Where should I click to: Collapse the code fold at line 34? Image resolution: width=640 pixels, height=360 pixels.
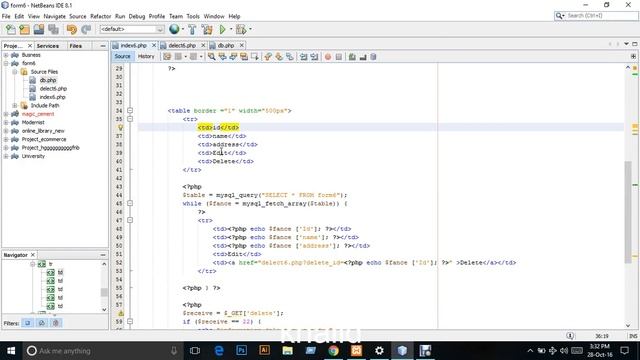coord(130,110)
